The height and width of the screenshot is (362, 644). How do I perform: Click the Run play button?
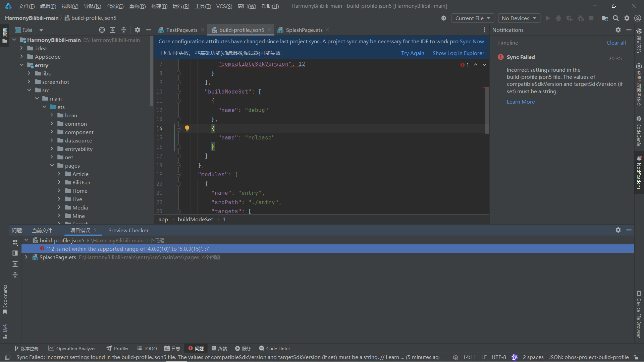point(548,18)
